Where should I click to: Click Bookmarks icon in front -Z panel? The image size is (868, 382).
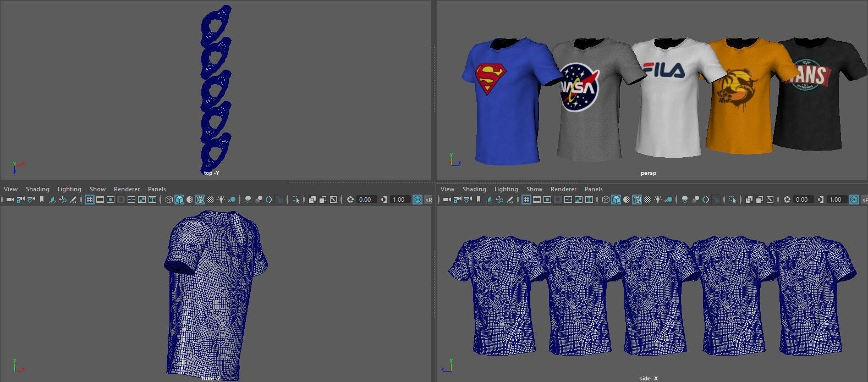click(x=42, y=200)
